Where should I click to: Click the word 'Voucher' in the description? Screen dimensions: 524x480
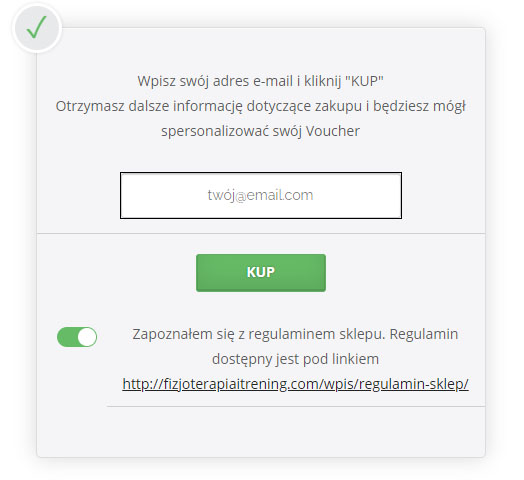click(333, 131)
